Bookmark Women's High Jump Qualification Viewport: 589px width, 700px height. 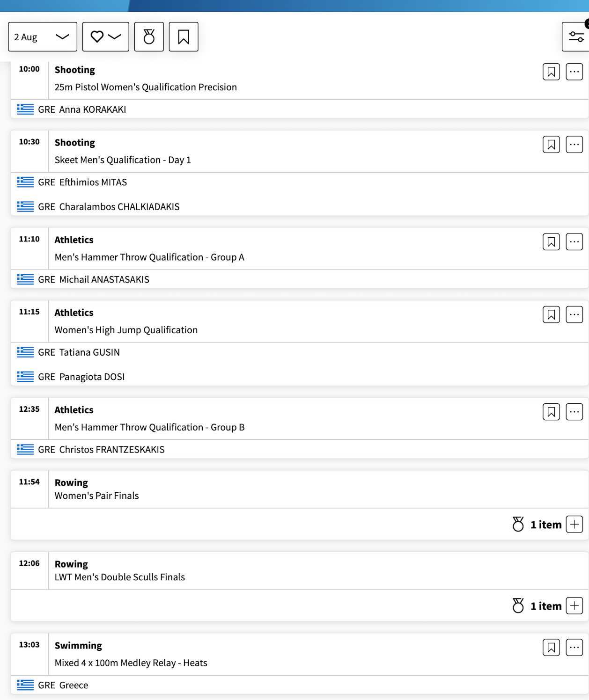[551, 315]
